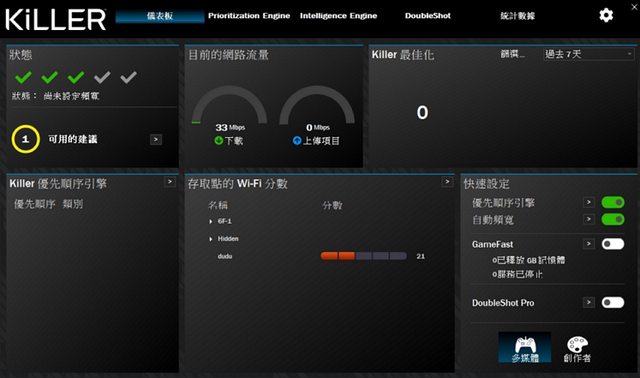Viewport: 640px width, 378px height.
Task: Open the Wi-Fi 分數 panel arrow
Action: (447, 182)
